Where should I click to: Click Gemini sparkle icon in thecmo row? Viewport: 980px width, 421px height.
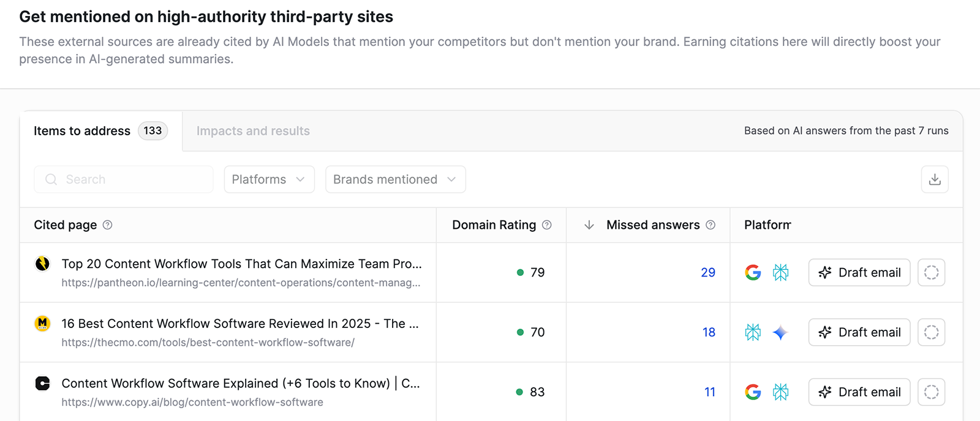(x=780, y=332)
